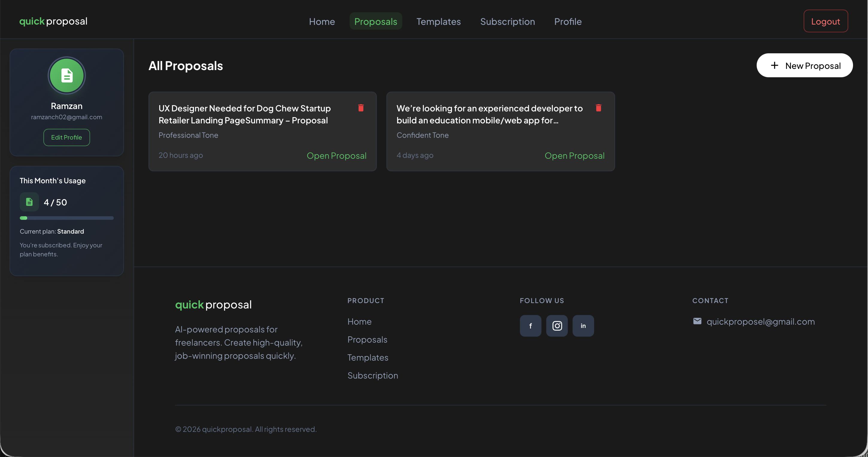868x457 pixels.
Task: Switch to the Templates navigation tab
Action: coord(438,21)
